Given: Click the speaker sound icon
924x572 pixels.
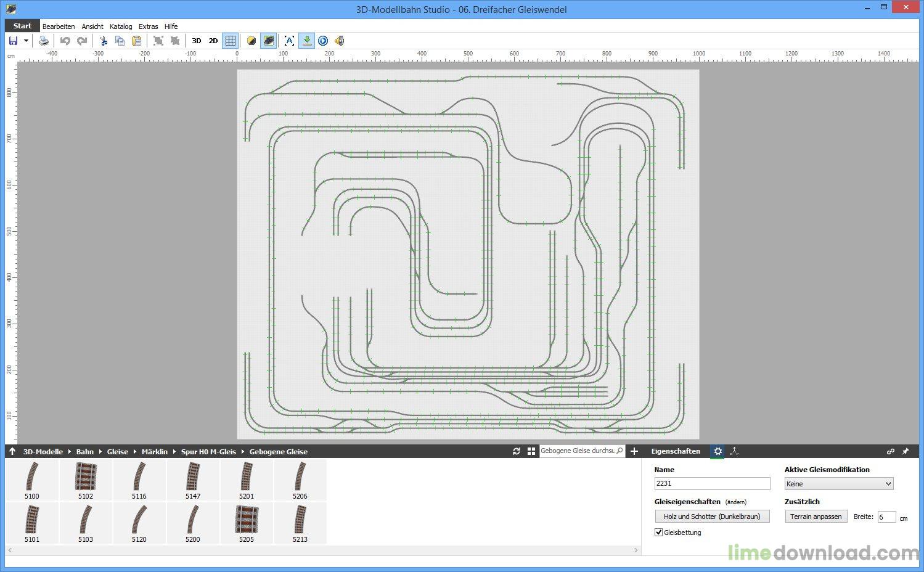Looking at the screenshot, I should tap(339, 41).
